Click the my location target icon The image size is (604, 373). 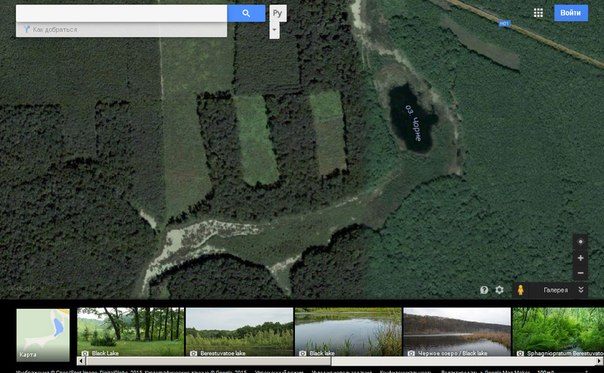tap(581, 242)
